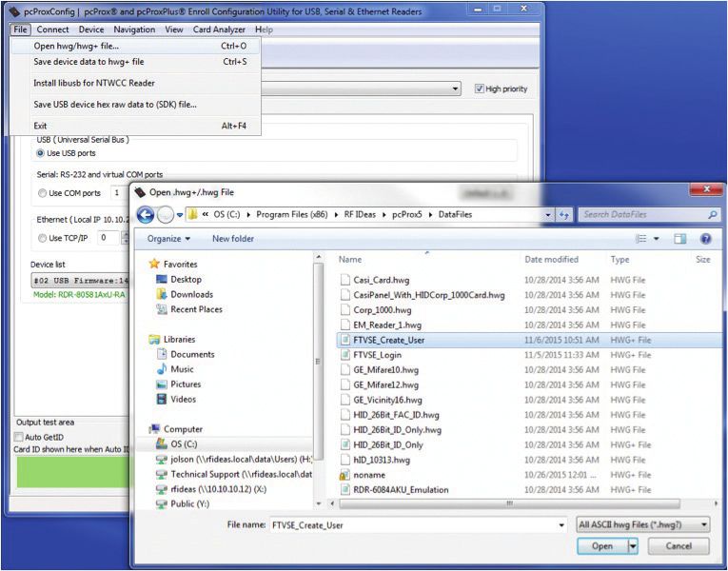Toggle the High priority checkbox
This screenshot has height=571, width=728.
point(479,89)
